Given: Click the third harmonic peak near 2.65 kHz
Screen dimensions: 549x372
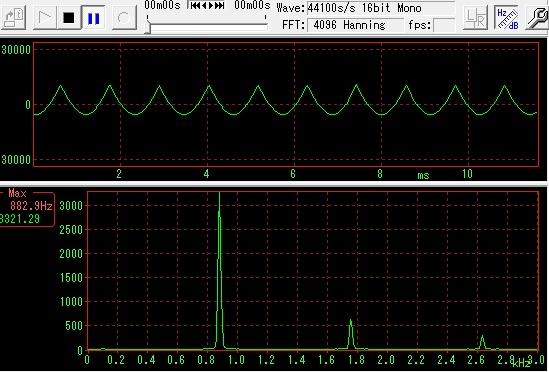Looking at the screenshot, I should 482,342.
